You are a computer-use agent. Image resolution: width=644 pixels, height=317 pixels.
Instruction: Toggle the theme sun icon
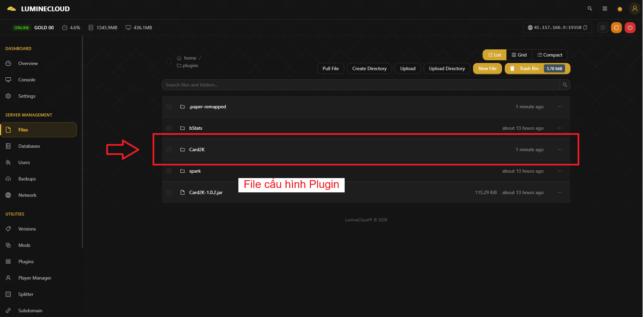coord(619,9)
